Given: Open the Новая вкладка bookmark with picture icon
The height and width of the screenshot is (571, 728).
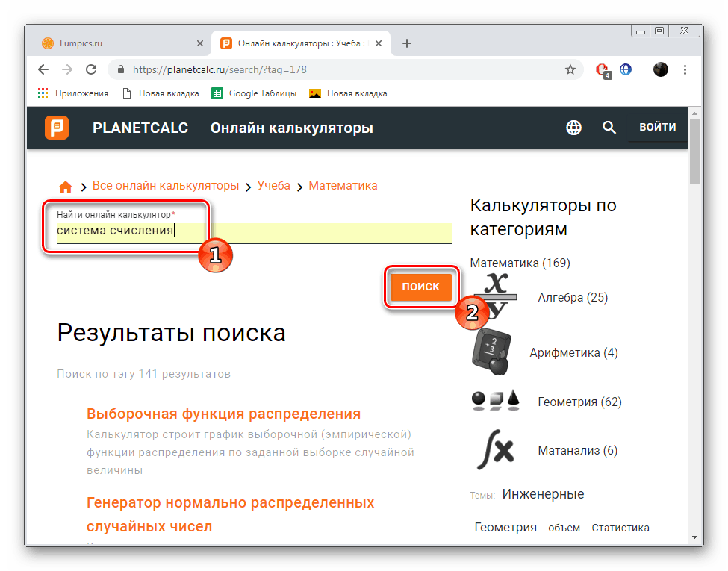Looking at the screenshot, I should pyautogui.click(x=348, y=93).
